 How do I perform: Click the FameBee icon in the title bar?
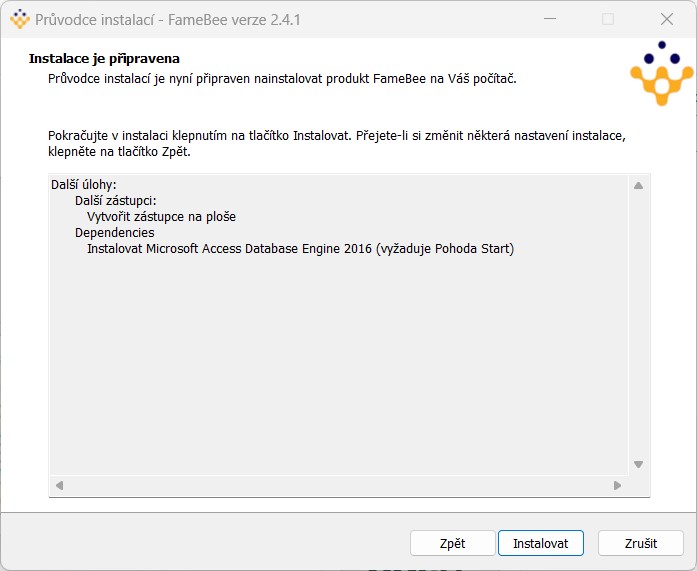pos(20,19)
